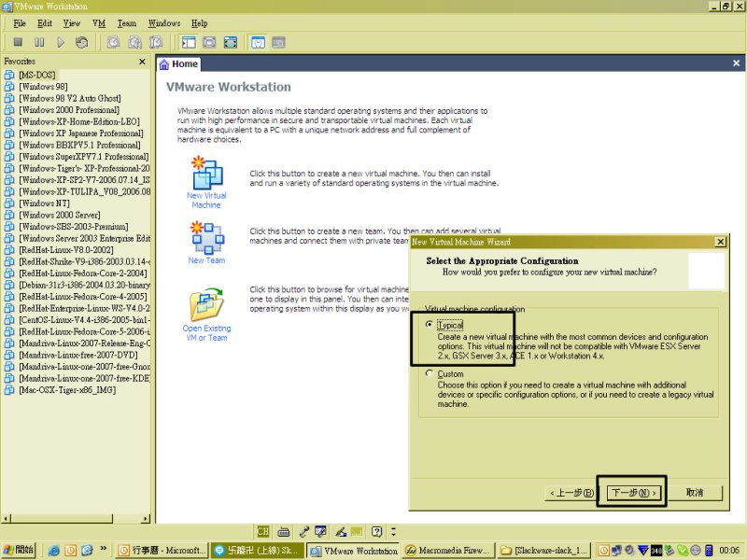747x560 pixels.
Task: Select [Mandriva-Linux-free-2007-DVD] in Favorites
Action: 78,355
